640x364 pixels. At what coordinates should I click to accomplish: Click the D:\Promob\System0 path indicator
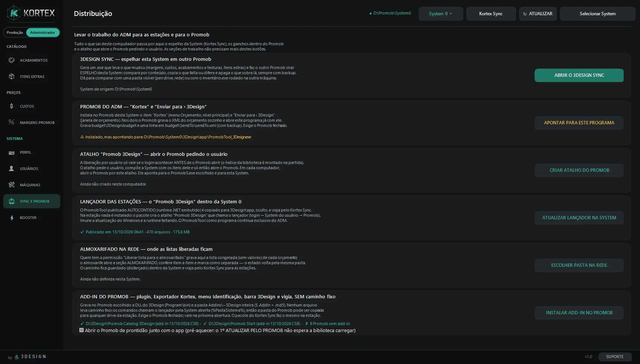coord(390,13)
